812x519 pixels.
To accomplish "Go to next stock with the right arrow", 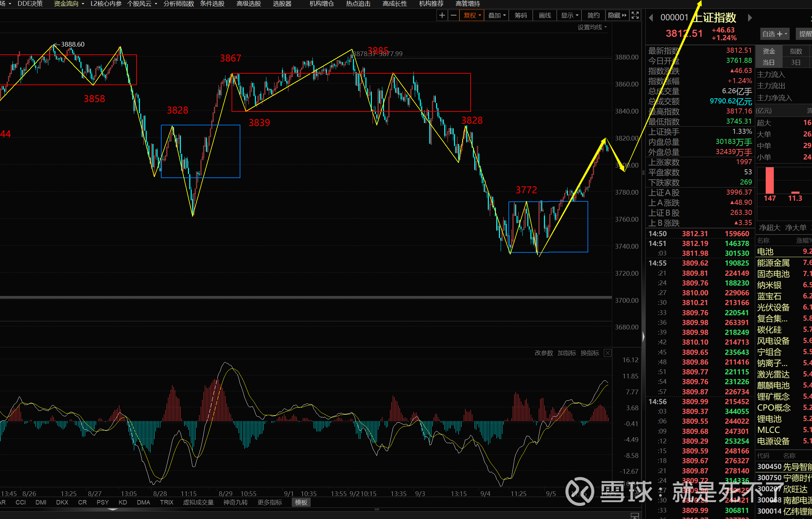I will (x=750, y=18).
